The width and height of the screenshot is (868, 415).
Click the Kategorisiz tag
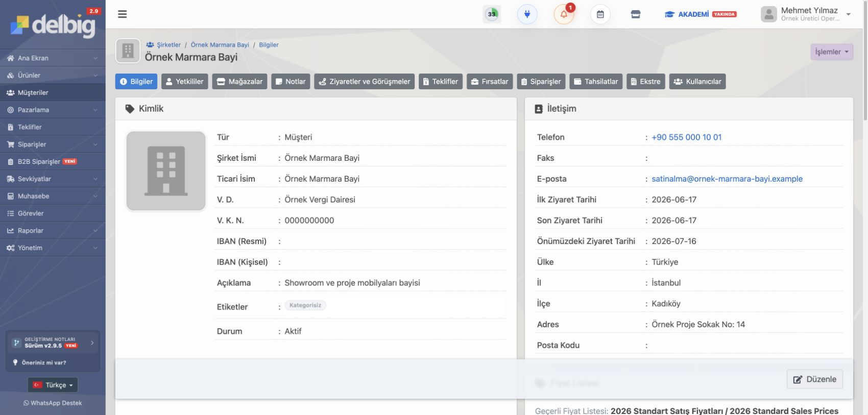pyautogui.click(x=305, y=305)
